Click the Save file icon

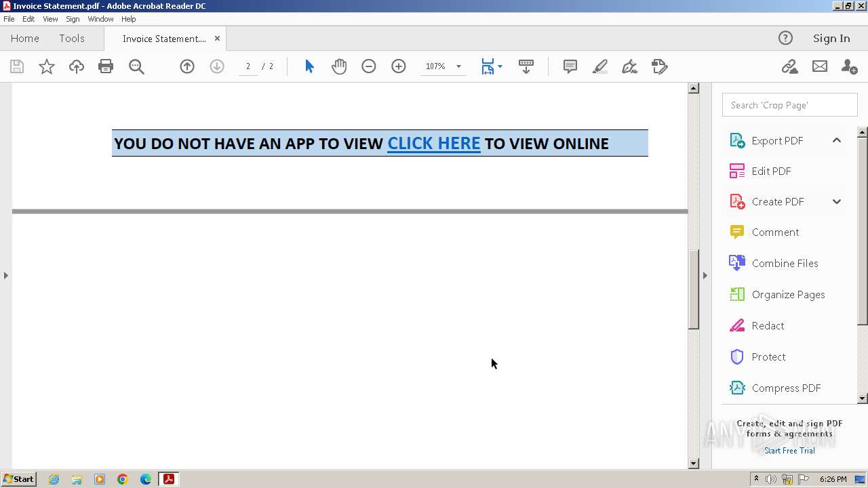(x=17, y=66)
